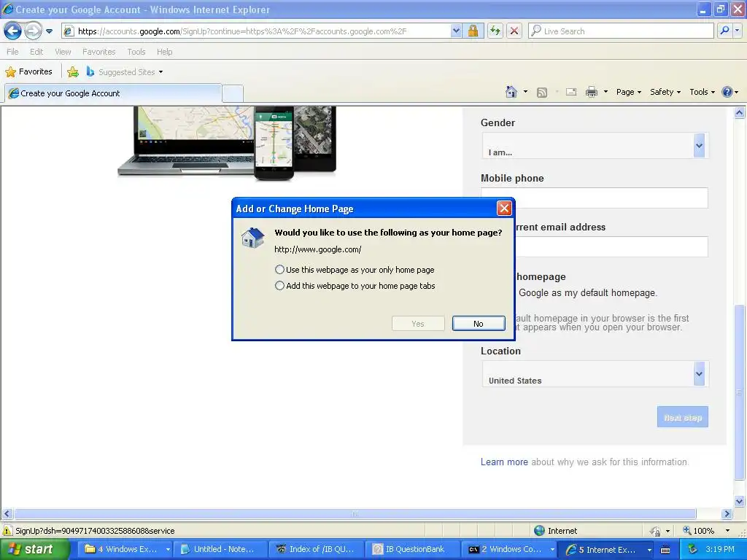
Task: Click the security lock icon in address bar
Action: click(473, 31)
